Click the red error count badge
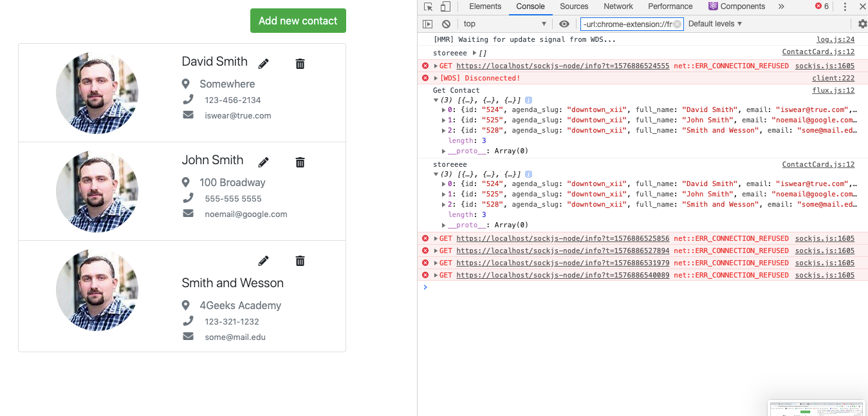 point(822,6)
